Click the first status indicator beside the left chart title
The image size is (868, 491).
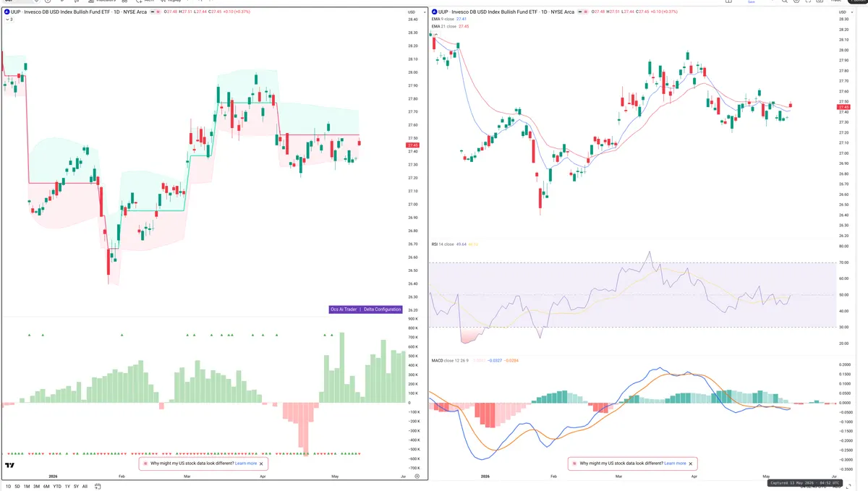[152, 12]
